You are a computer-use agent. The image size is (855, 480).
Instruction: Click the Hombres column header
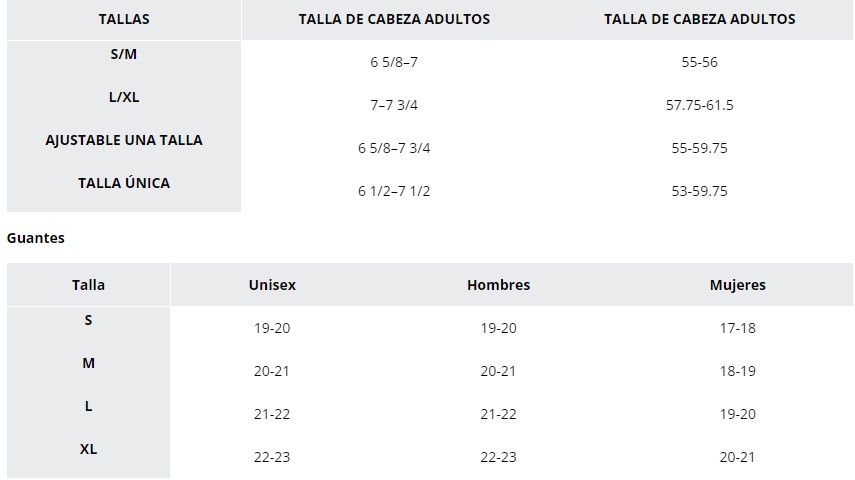point(498,285)
